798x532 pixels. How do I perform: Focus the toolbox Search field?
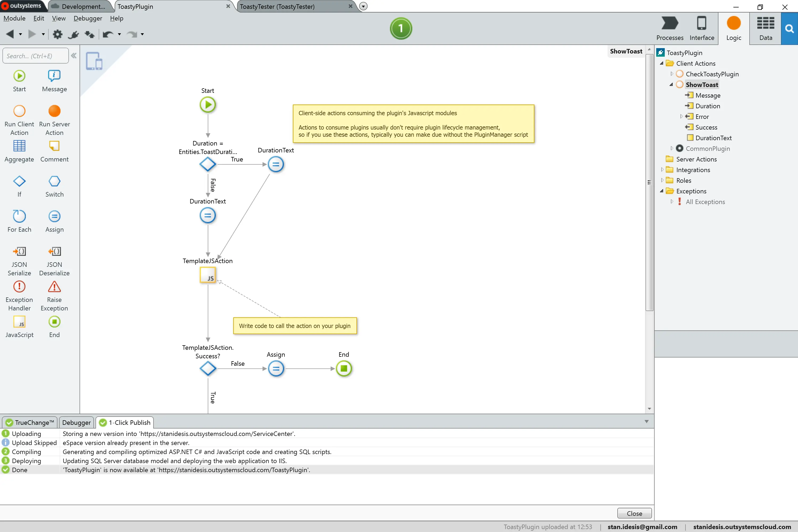click(x=35, y=56)
